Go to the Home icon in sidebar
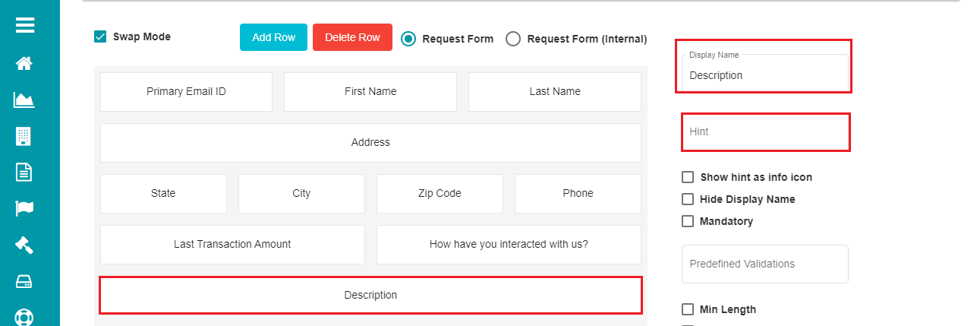This screenshot has width=980, height=326. tap(24, 63)
